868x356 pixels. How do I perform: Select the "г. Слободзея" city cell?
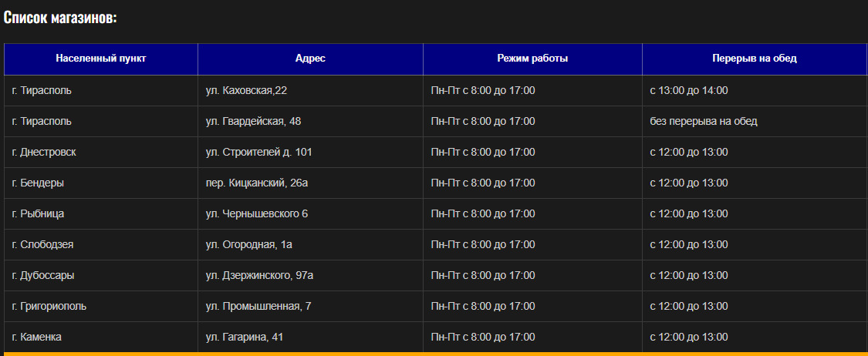(43, 245)
